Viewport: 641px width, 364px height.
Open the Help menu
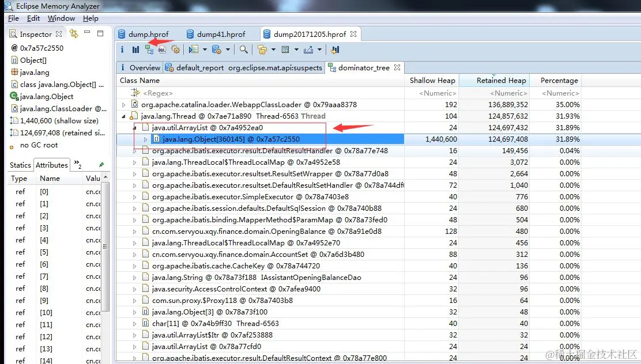coord(91,18)
